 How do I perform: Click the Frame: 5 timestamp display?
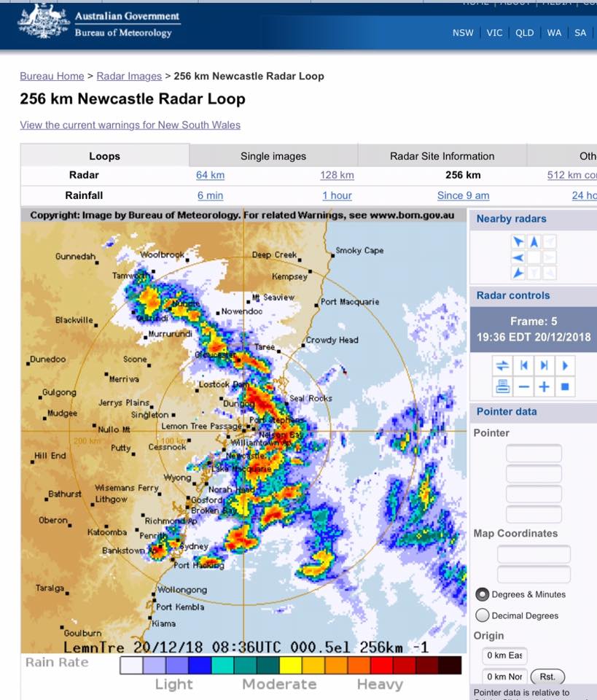click(x=533, y=330)
